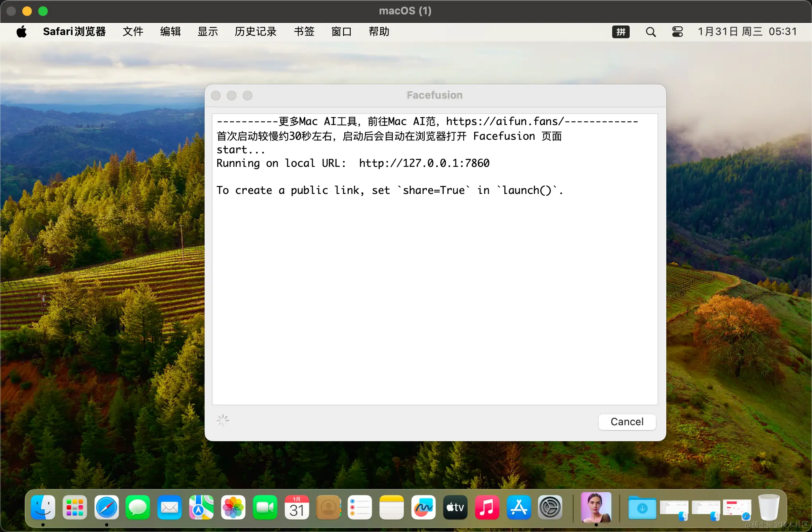
Task: Open Contacts app in Dock
Action: 329,508
